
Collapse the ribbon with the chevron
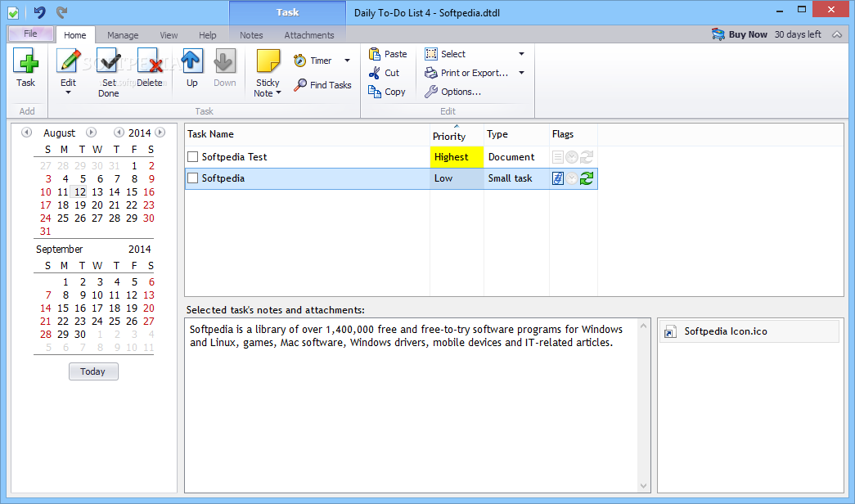837,34
